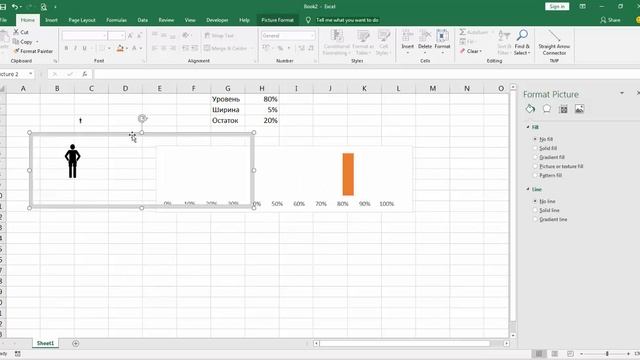Click the Print Preview icon in title bar
The width and height of the screenshot is (640, 360).
tap(44, 7)
